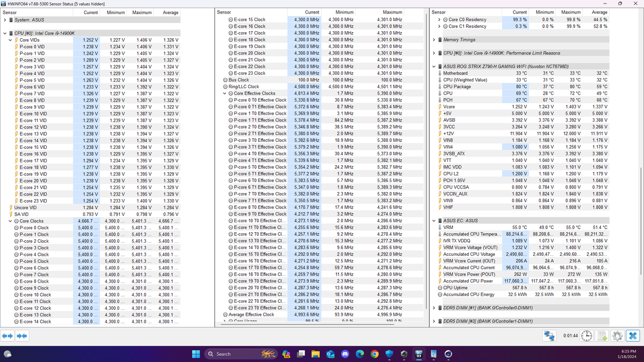The width and height of the screenshot is (644, 362).
Task: Open Windows Security shield on the taskbar
Action: (389, 354)
